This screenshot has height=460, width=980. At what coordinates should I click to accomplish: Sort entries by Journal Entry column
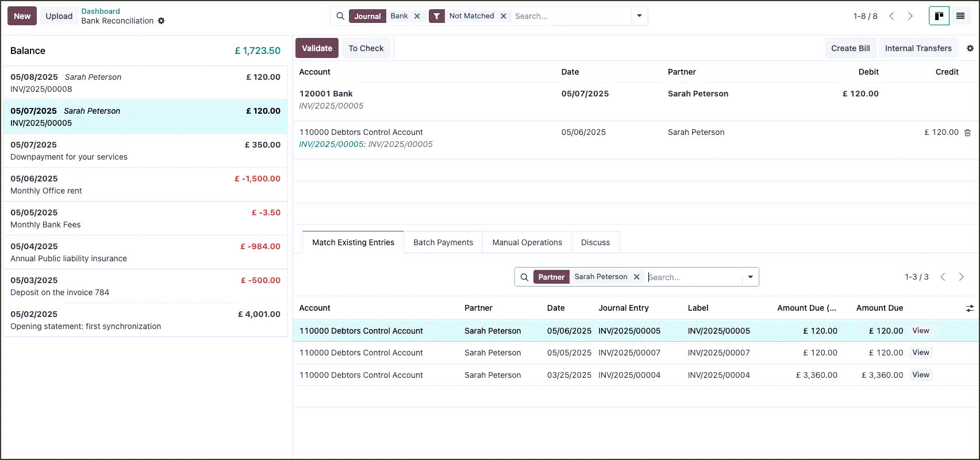click(x=624, y=308)
